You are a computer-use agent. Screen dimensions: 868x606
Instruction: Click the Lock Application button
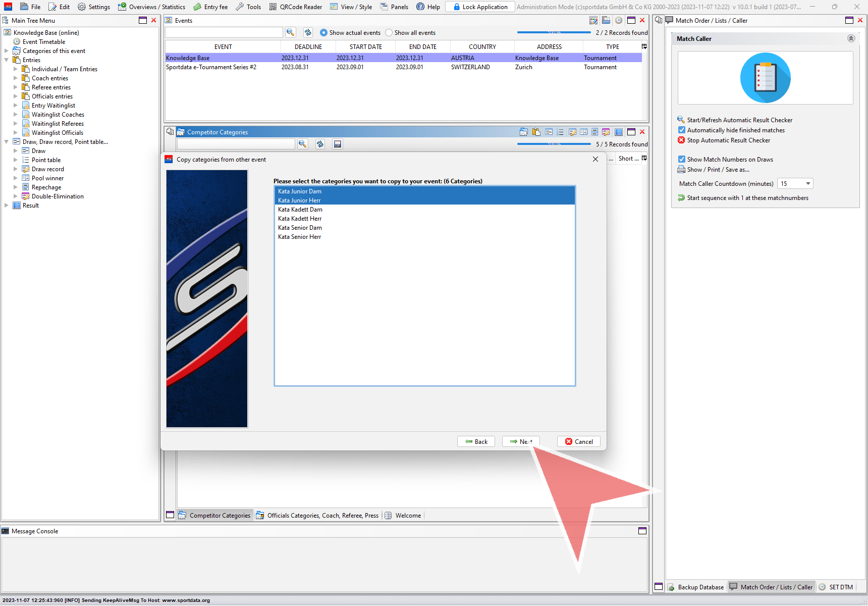(480, 7)
